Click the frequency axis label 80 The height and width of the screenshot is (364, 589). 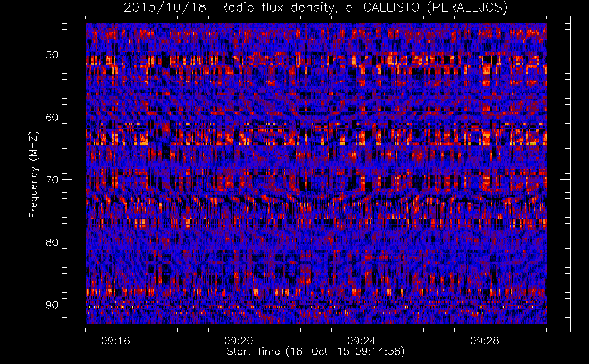point(52,242)
